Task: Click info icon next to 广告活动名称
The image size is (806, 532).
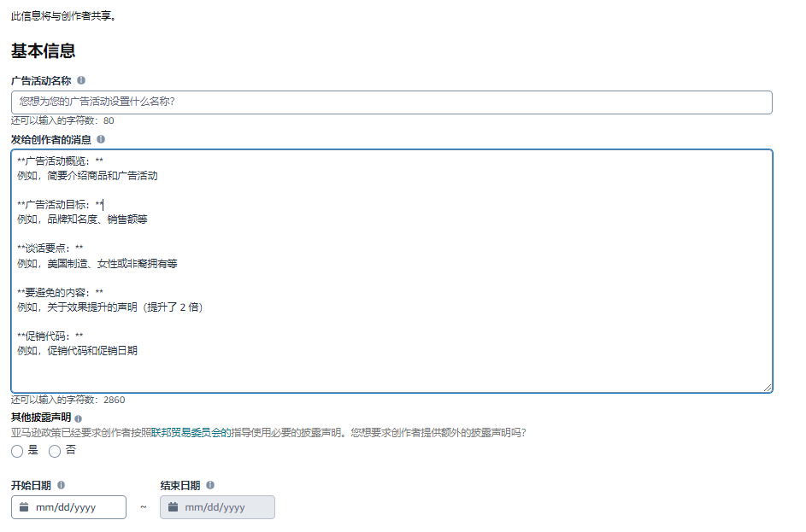Action: pyautogui.click(x=81, y=80)
